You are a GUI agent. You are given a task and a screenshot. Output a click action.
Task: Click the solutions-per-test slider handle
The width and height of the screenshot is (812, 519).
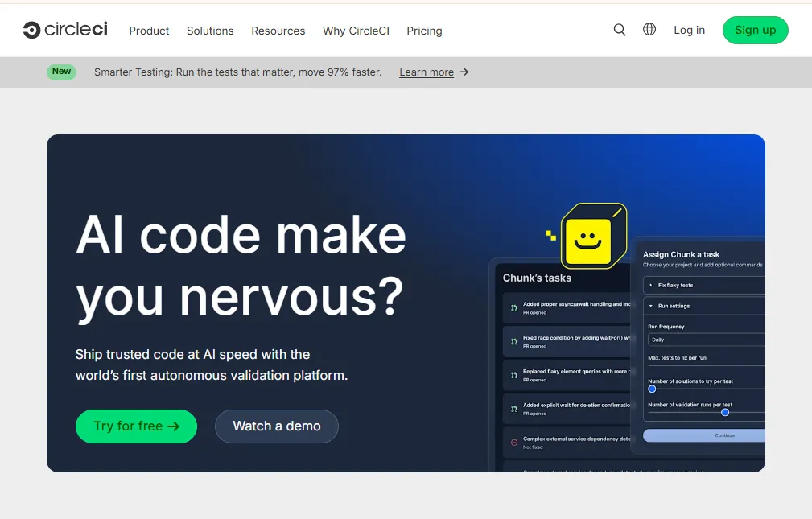652,389
